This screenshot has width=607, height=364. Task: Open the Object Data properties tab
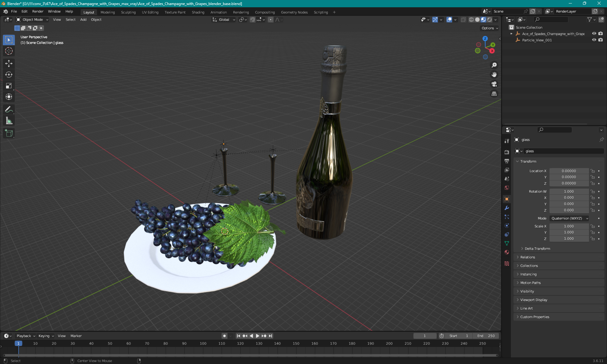(507, 243)
